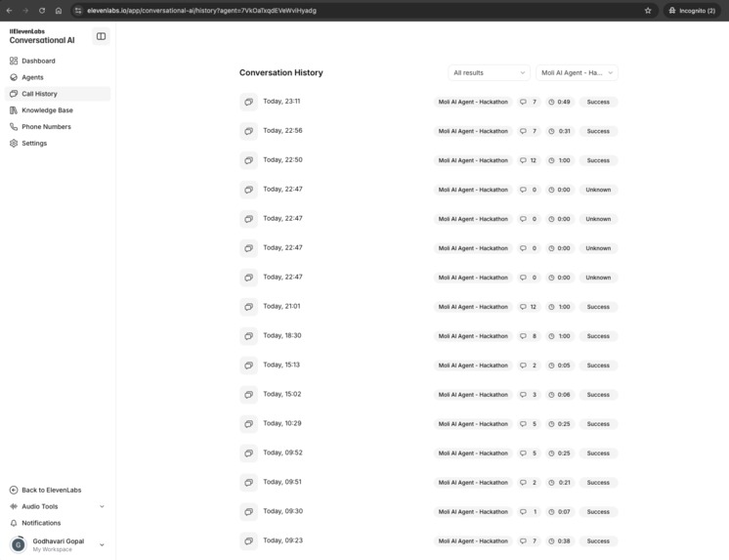Click Success status on 23:11 row

[598, 102]
